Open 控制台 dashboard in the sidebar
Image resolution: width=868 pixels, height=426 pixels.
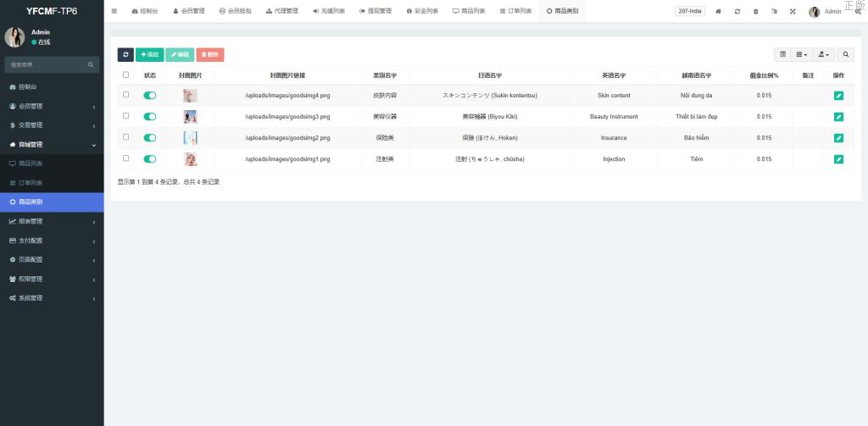(x=52, y=87)
